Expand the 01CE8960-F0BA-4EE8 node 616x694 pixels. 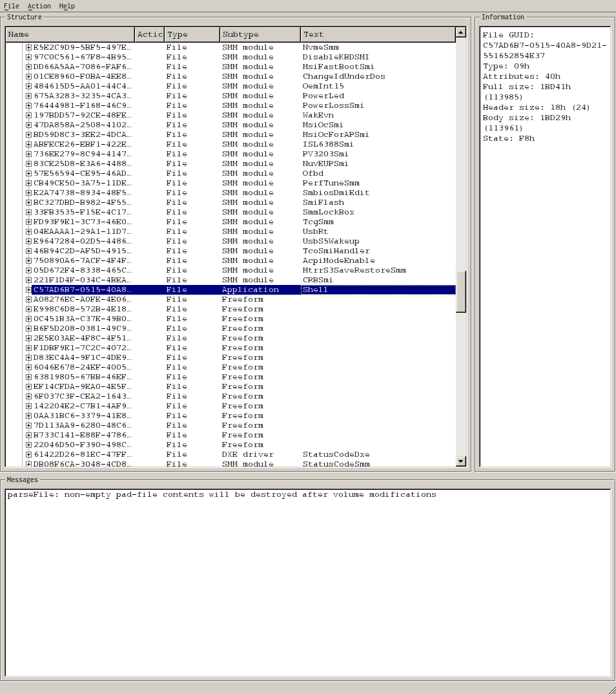tap(28, 76)
